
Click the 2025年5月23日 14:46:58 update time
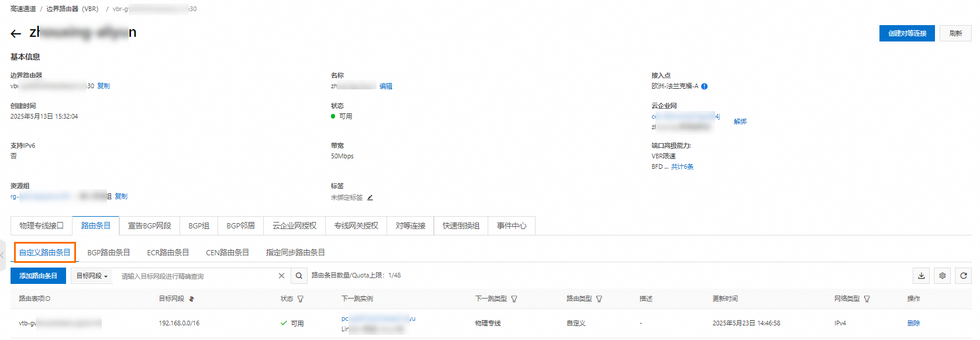(746, 323)
